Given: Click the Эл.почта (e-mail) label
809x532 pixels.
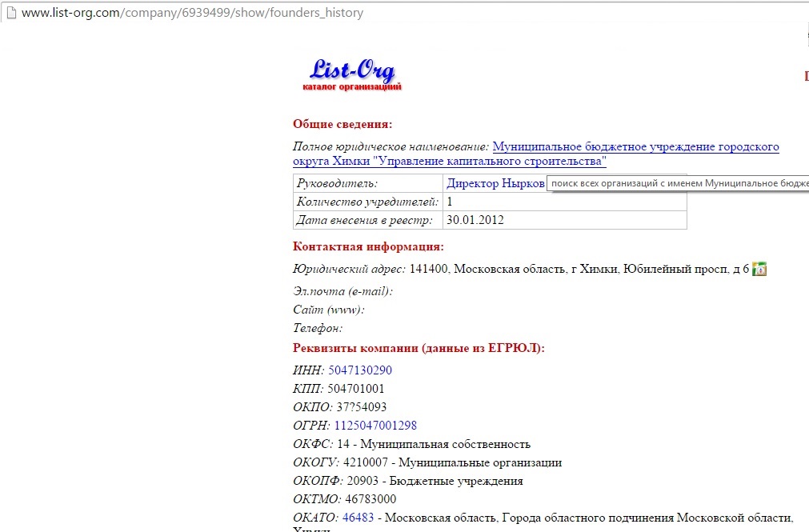Looking at the screenshot, I should (343, 291).
